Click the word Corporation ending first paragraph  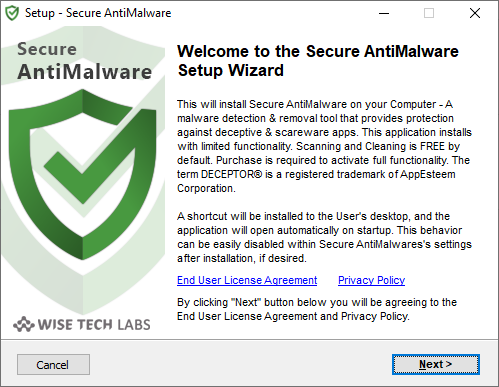[206, 189]
